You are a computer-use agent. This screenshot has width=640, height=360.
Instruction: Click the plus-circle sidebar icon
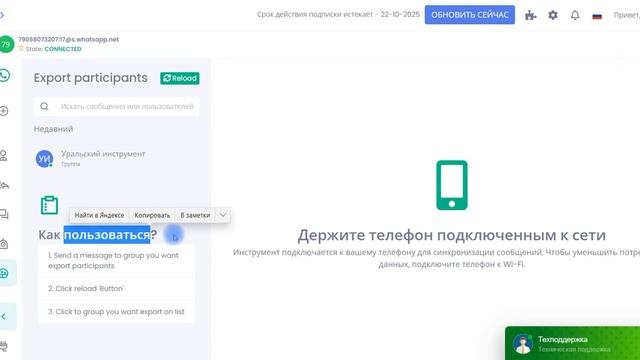[x=4, y=111]
